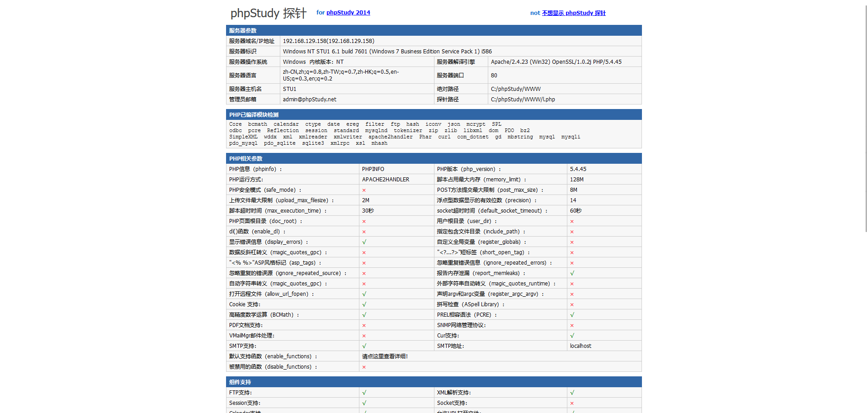Click the register_globals cross mark
The image size is (868, 413).
(x=572, y=242)
